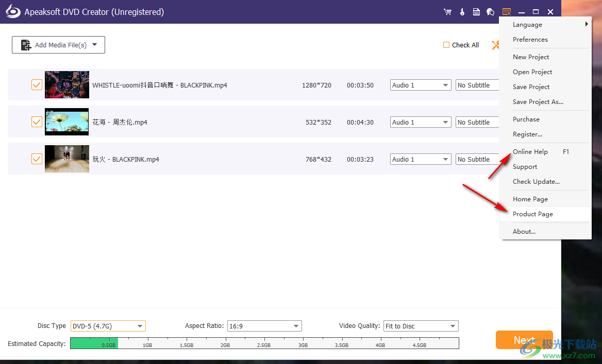Click the save project disk icon

(476, 12)
